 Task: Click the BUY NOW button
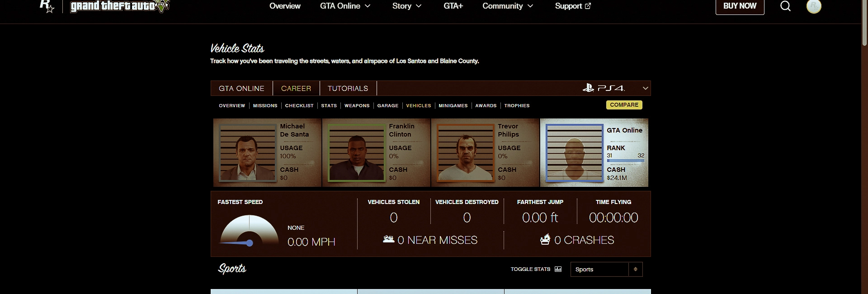click(740, 6)
